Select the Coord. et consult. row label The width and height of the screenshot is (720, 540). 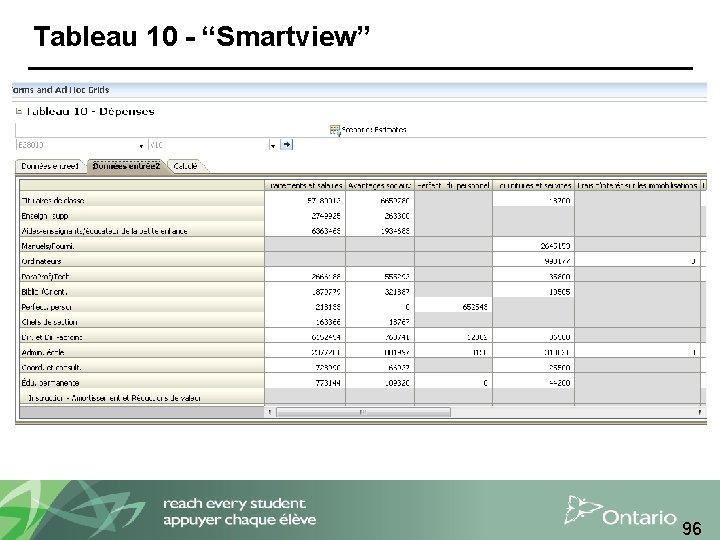coord(142,367)
